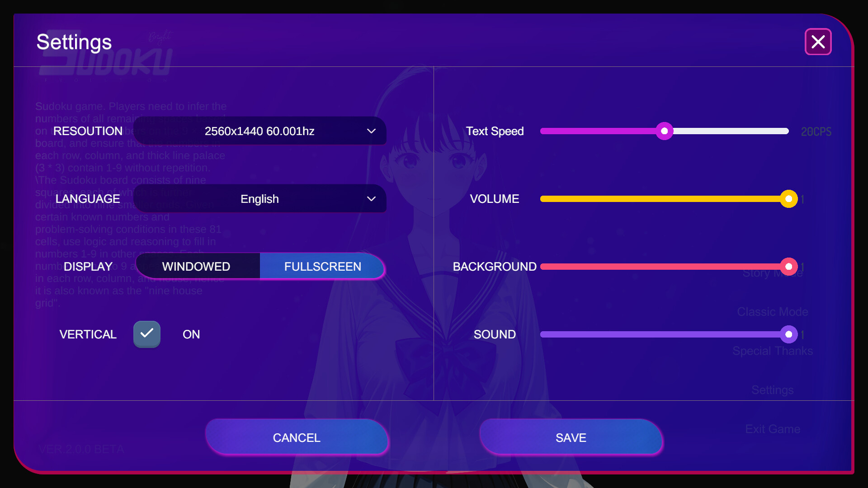Screen dimensions: 868x488
Task: Click the yellow VOLUME slider knob
Action: pyautogui.click(x=788, y=199)
